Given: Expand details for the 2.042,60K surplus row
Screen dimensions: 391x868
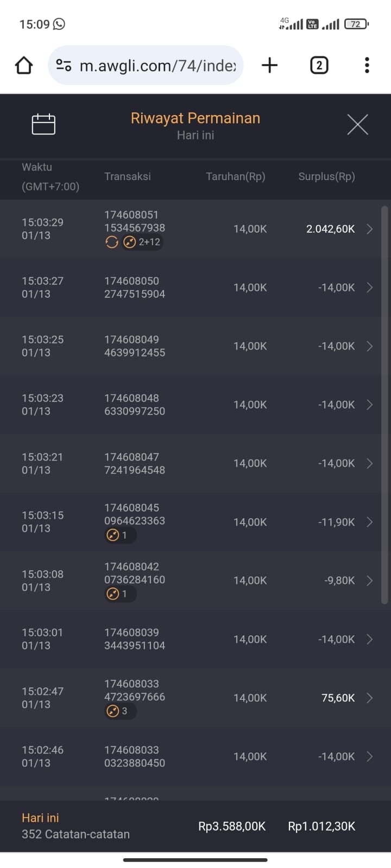Looking at the screenshot, I should 370,229.
